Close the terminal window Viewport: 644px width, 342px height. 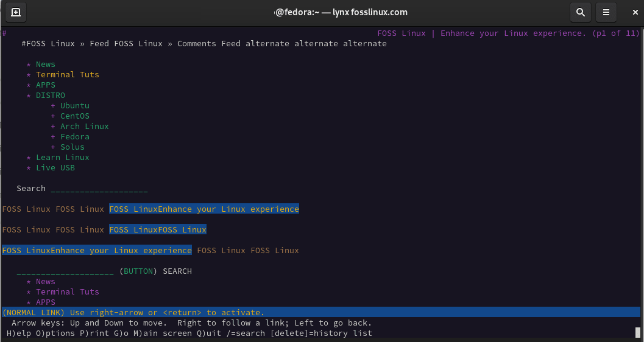[x=635, y=12]
